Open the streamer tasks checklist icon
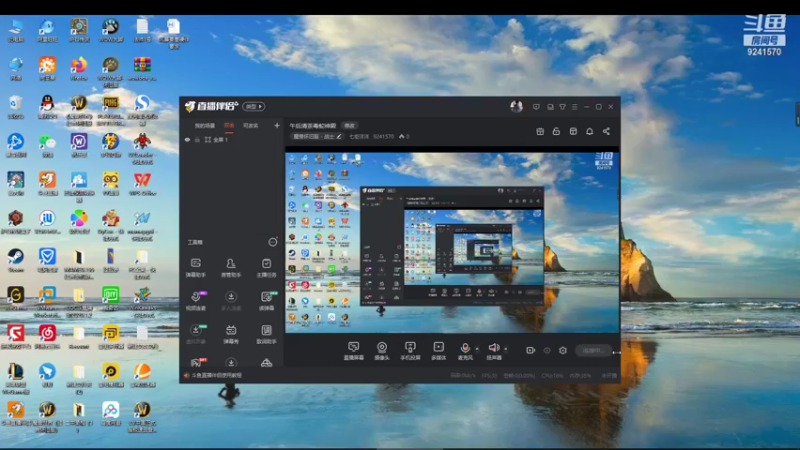 [x=266, y=267]
